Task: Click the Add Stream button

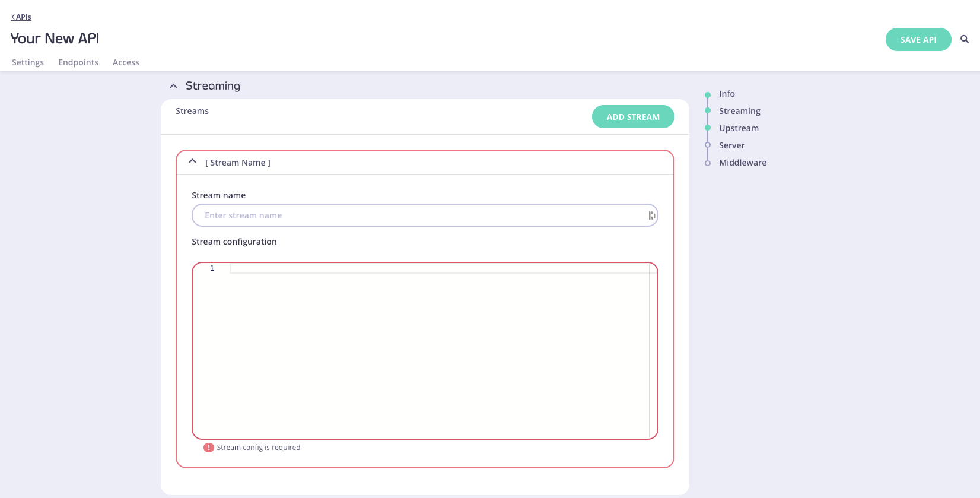Action: [633, 117]
